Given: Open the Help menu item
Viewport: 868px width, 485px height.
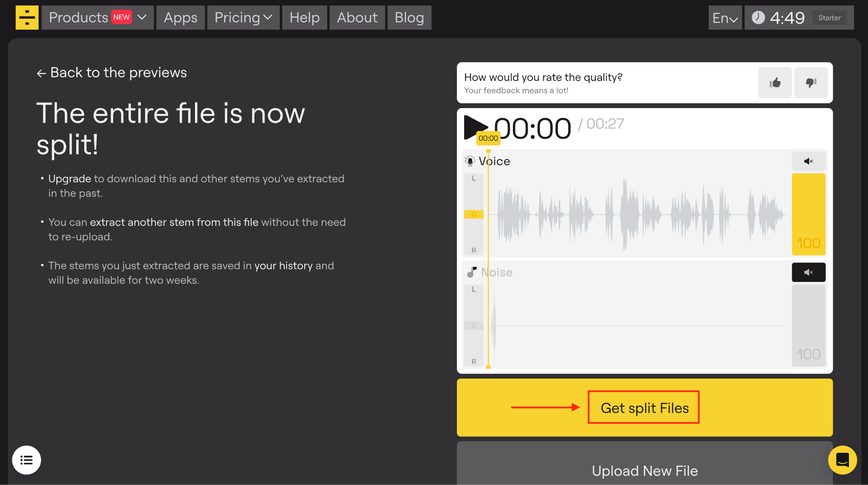Looking at the screenshot, I should 304,17.
